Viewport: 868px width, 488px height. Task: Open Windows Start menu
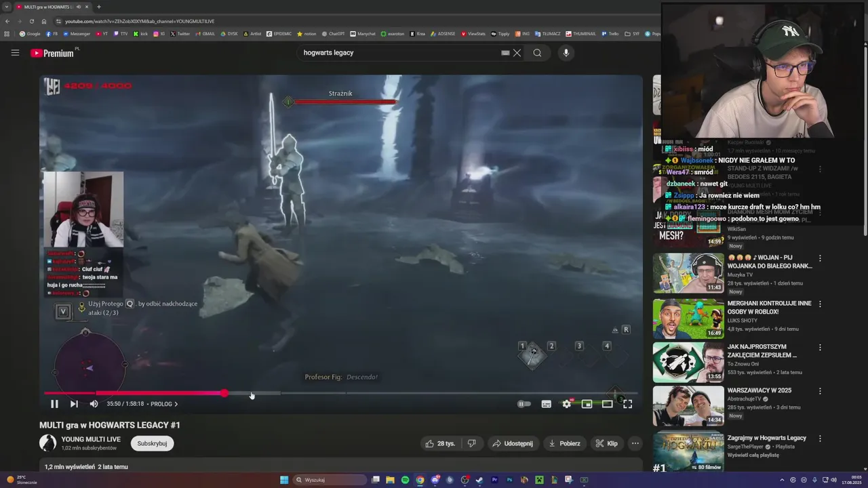pos(284,480)
